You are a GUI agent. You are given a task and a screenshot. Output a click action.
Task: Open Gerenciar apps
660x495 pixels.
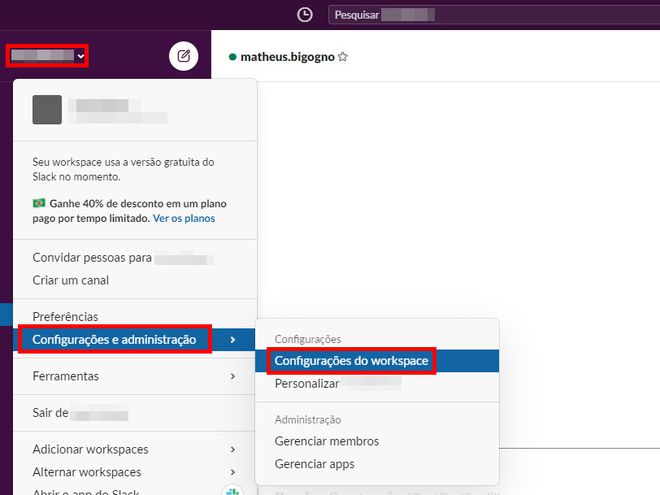pos(377,464)
